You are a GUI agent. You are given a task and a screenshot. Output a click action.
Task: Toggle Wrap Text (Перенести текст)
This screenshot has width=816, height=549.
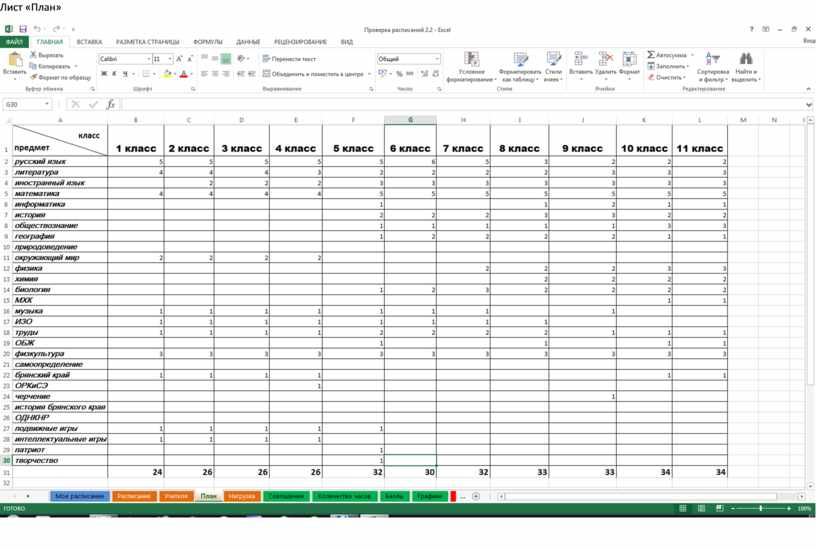(290, 59)
